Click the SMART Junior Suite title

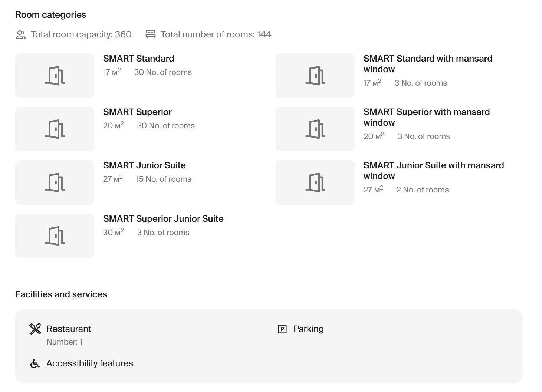144,165
